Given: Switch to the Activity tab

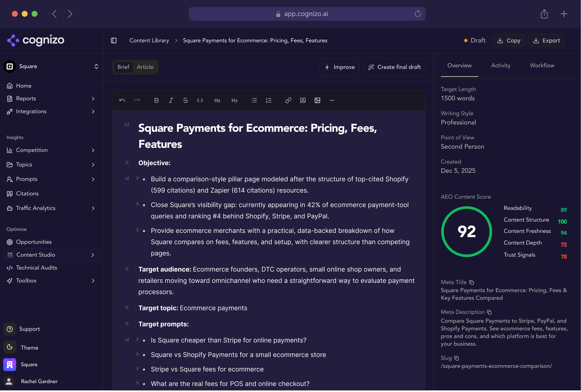Looking at the screenshot, I should click(501, 65).
